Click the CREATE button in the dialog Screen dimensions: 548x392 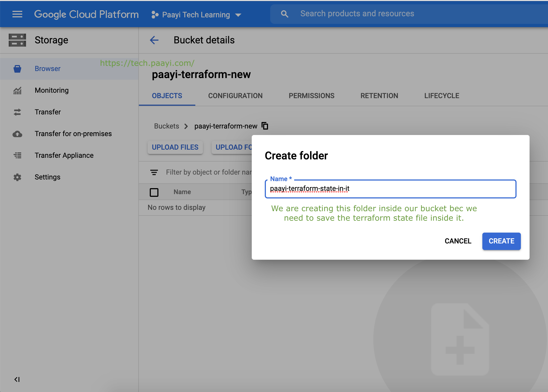501,241
